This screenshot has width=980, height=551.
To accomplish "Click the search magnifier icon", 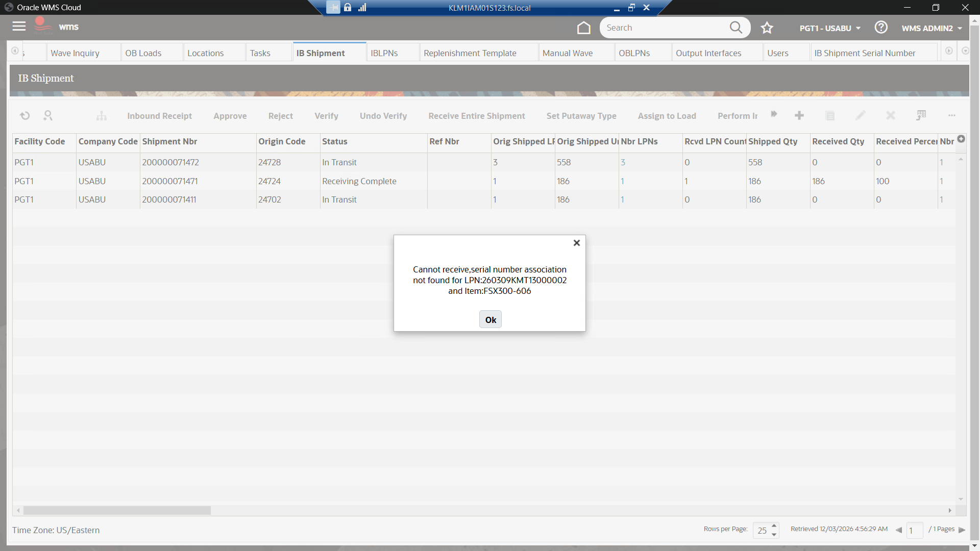I will 736,28.
